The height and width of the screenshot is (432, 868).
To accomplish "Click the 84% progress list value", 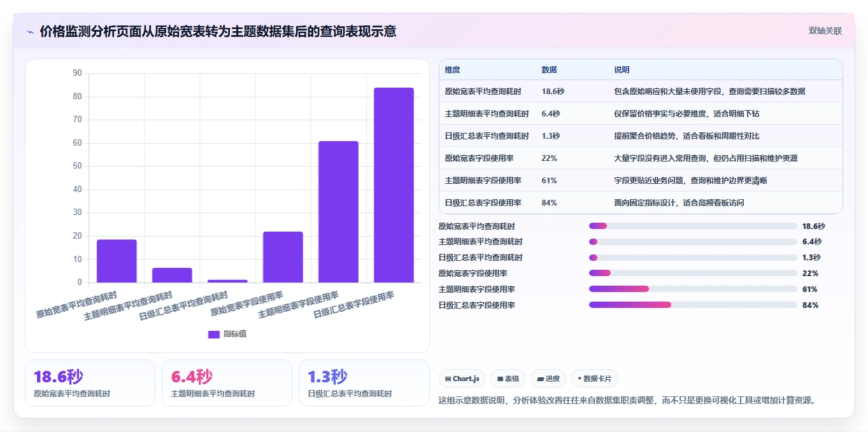I will (810, 305).
